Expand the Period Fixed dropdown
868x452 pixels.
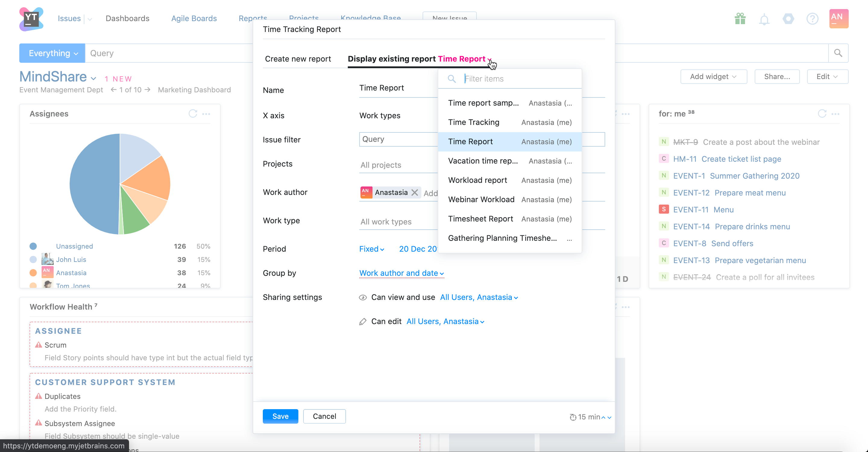point(371,249)
